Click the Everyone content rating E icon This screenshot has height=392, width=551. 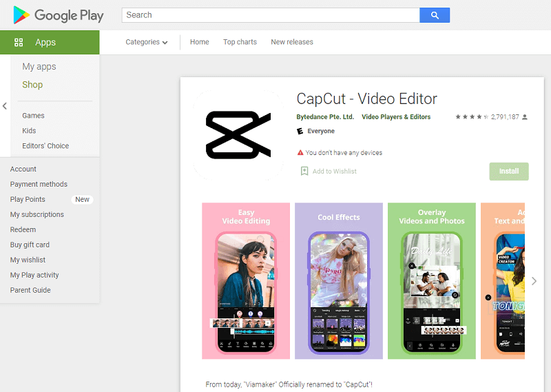pyautogui.click(x=300, y=131)
